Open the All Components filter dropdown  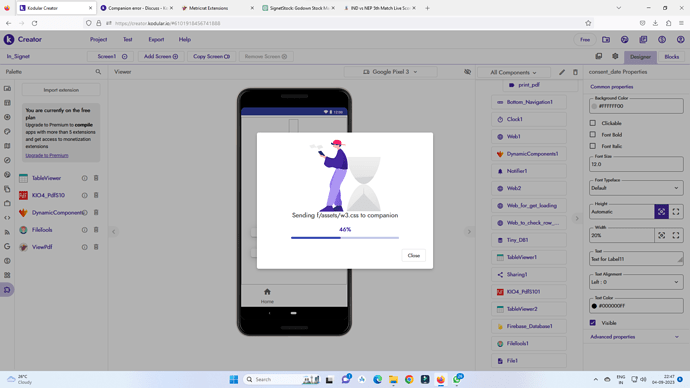click(x=513, y=72)
